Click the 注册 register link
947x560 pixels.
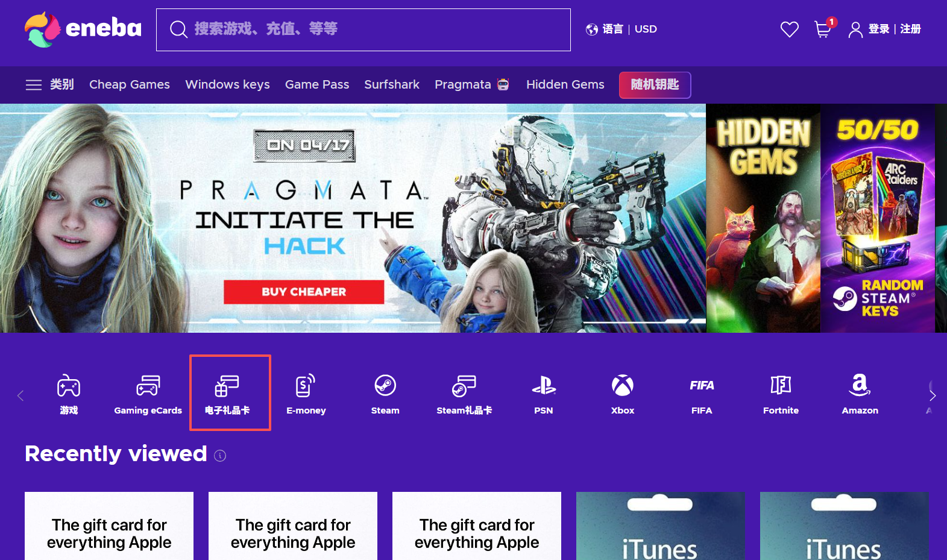910,29
